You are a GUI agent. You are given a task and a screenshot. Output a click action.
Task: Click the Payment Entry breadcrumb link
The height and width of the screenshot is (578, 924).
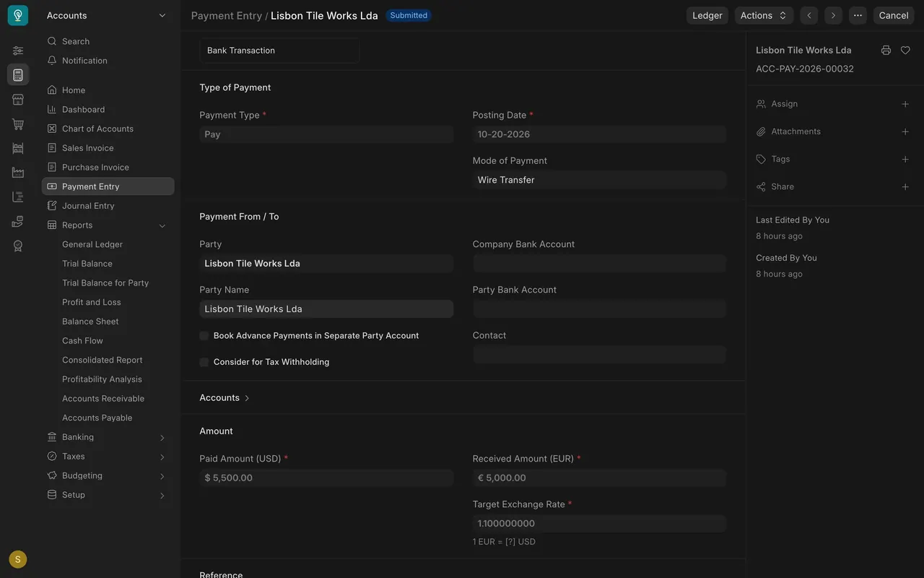tap(227, 15)
